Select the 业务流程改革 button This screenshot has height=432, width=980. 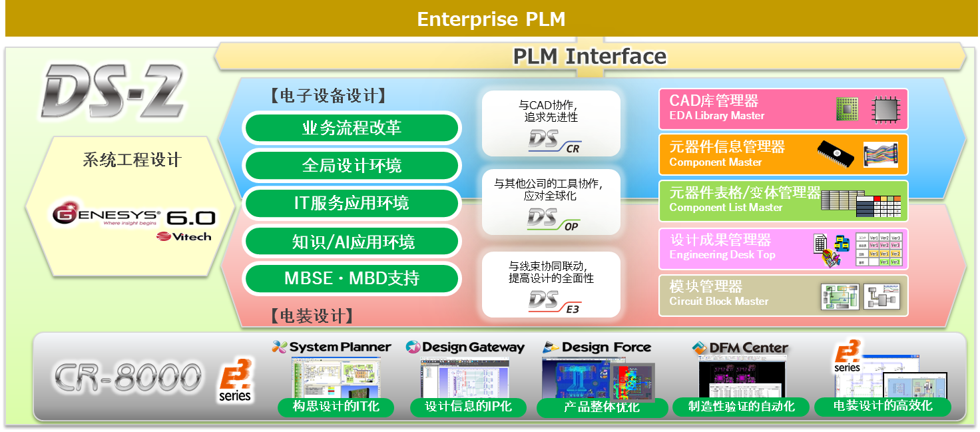click(352, 128)
